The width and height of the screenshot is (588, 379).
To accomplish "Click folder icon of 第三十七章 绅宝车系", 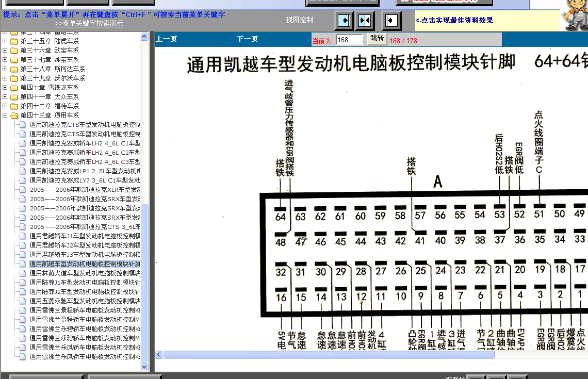I will tap(14, 60).
